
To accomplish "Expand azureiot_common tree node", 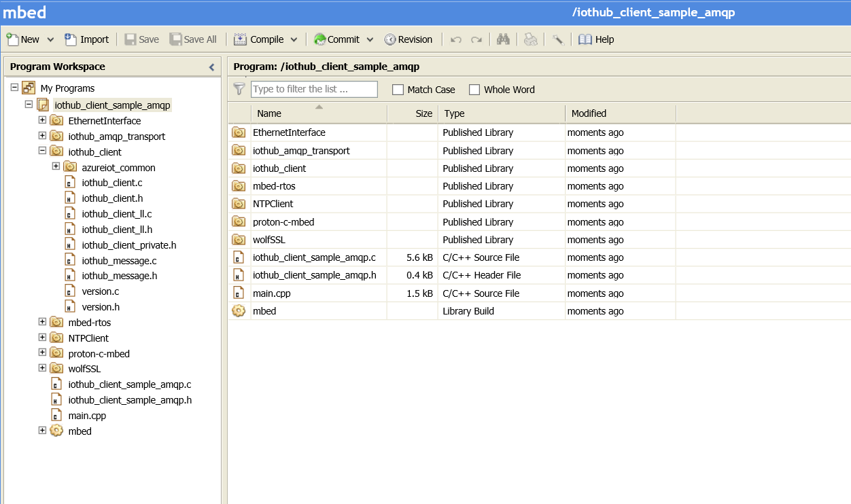I will [56, 167].
